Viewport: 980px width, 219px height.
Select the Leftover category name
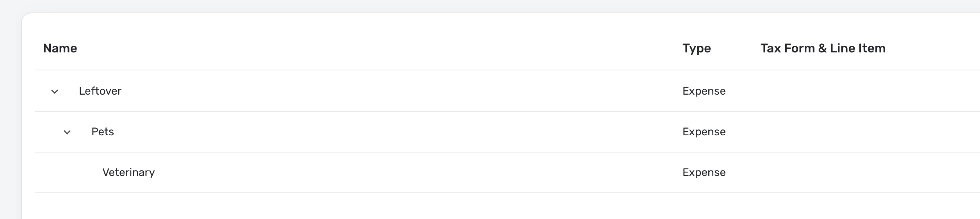point(100,91)
